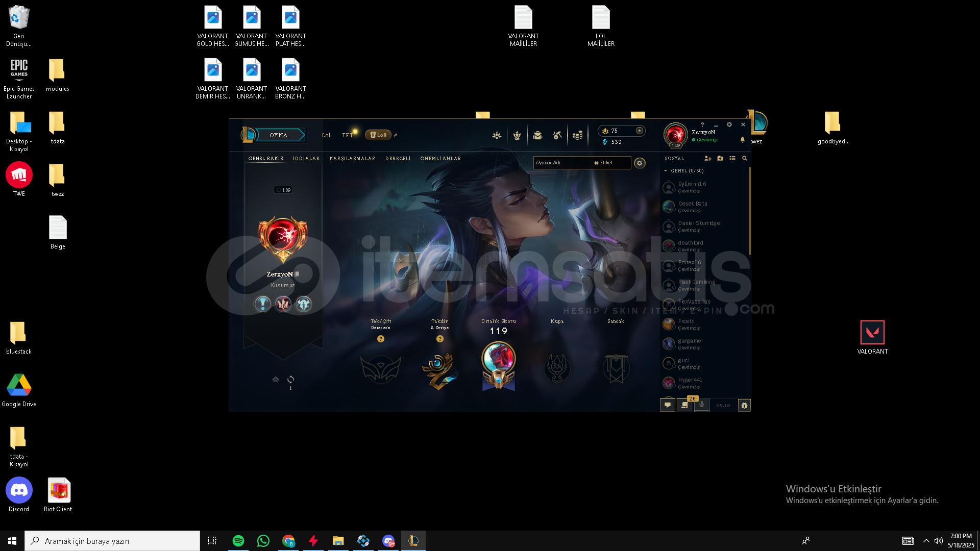
Task: Open League client settings gear
Action: coord(729,124)
